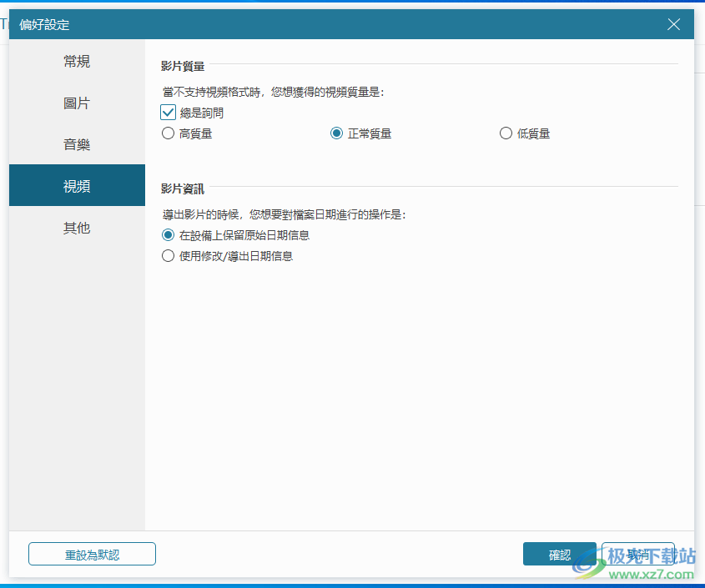Select the 音樂 category in sidebar
705x588 pixels.
76,143
